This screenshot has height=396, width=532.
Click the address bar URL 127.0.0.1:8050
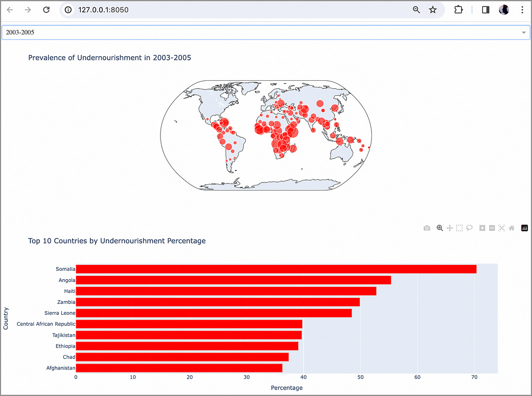pos(104,10)
